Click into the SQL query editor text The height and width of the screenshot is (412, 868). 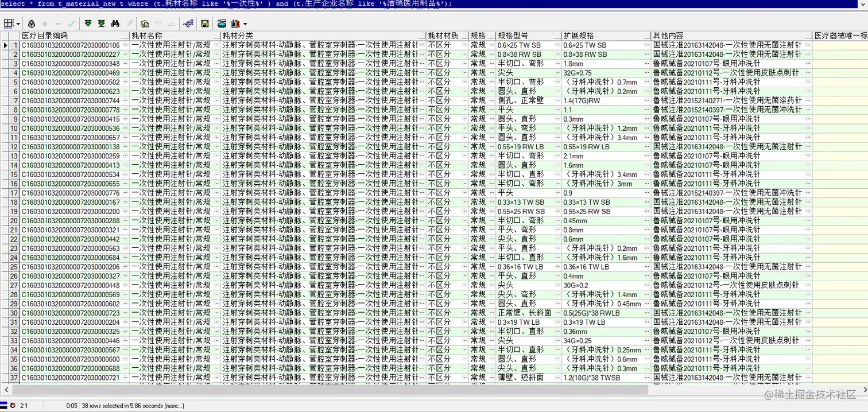(226, 3)
